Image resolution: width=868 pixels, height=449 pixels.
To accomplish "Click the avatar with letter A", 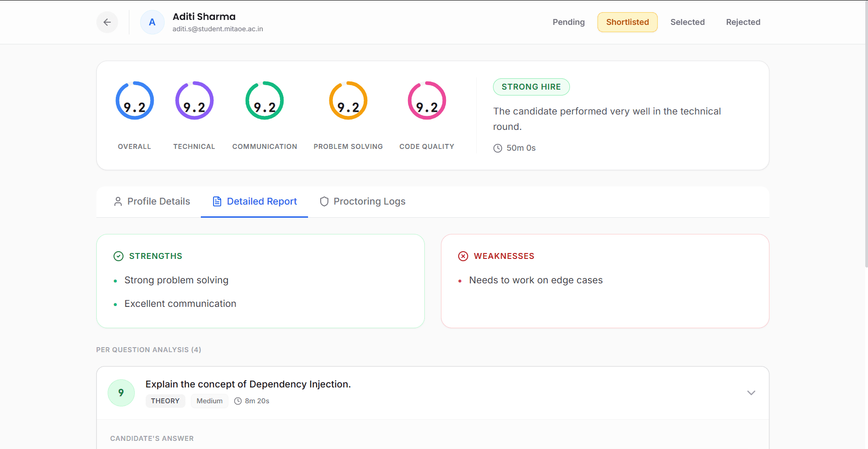I will [152, 22].
